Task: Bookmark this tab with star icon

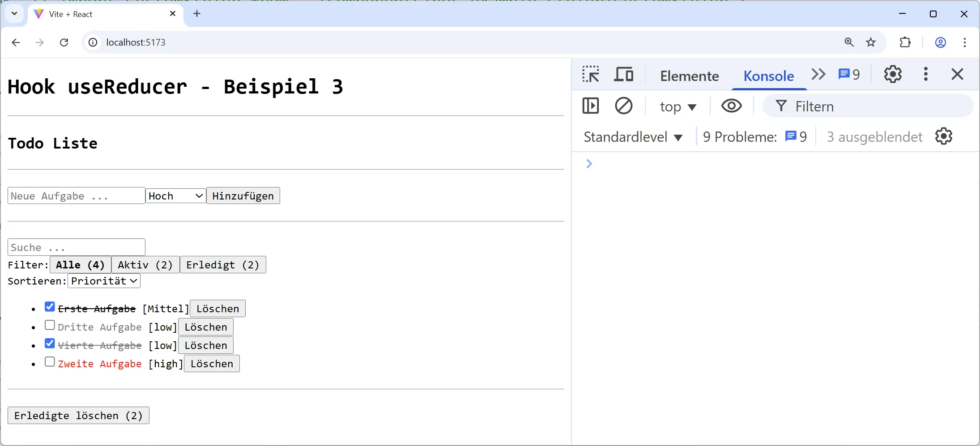Action: 871,42
